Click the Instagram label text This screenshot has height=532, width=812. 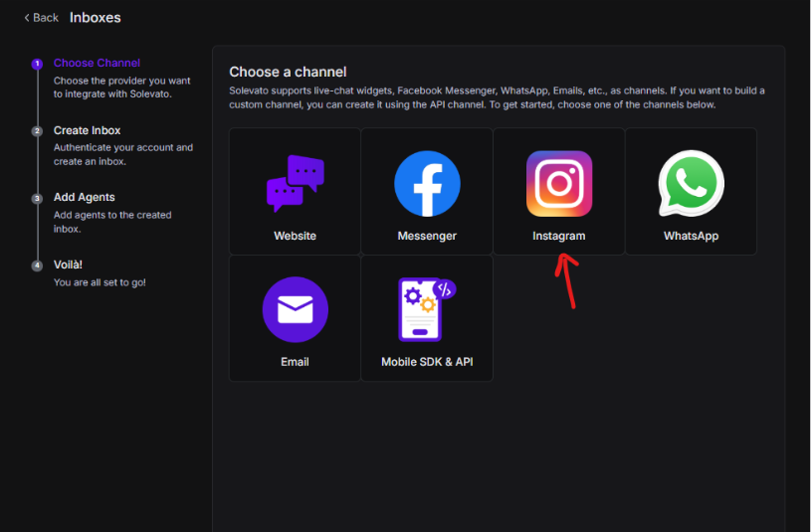559,236
